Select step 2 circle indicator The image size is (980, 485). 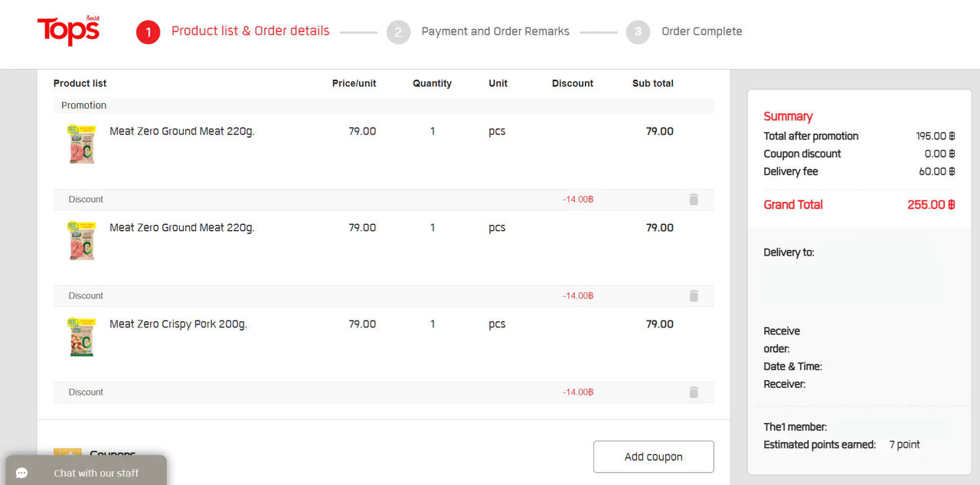pyautogui.click(x=398, y=32)
